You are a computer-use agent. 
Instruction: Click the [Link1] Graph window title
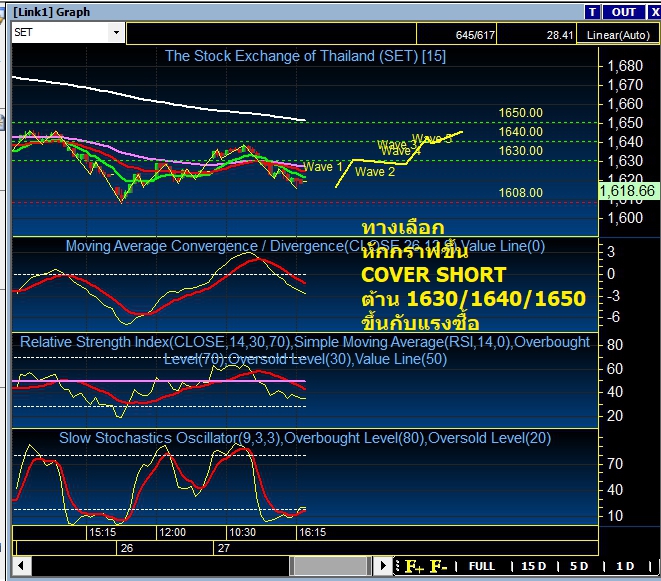52,12
